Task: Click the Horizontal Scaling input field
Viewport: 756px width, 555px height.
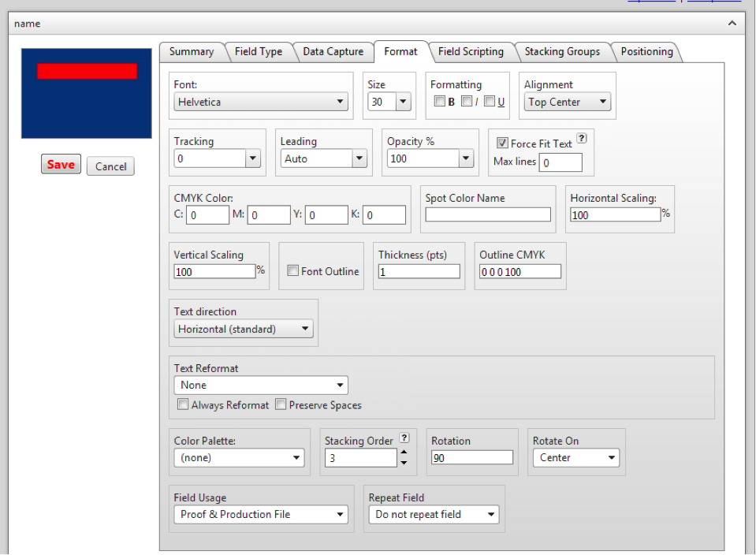Action: (615, 214)
